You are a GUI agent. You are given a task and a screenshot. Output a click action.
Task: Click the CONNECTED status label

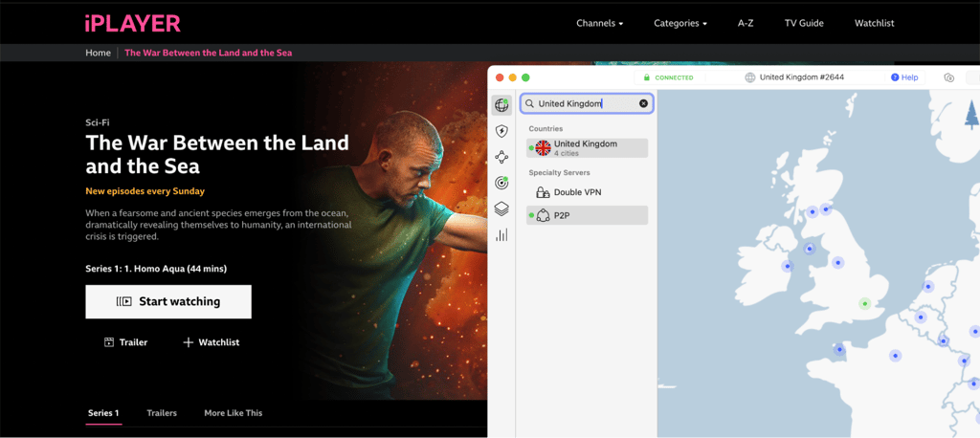[x=674, y=77]
